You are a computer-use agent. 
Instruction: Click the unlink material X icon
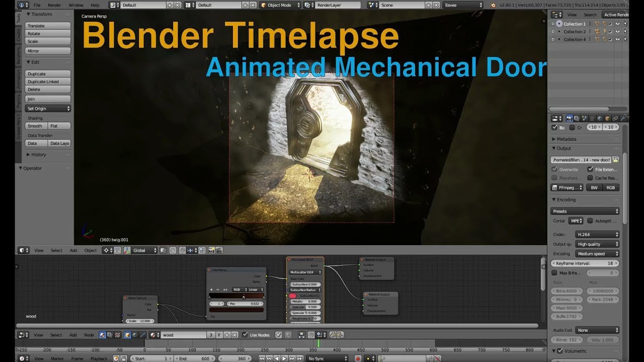(x=234, y=335)
